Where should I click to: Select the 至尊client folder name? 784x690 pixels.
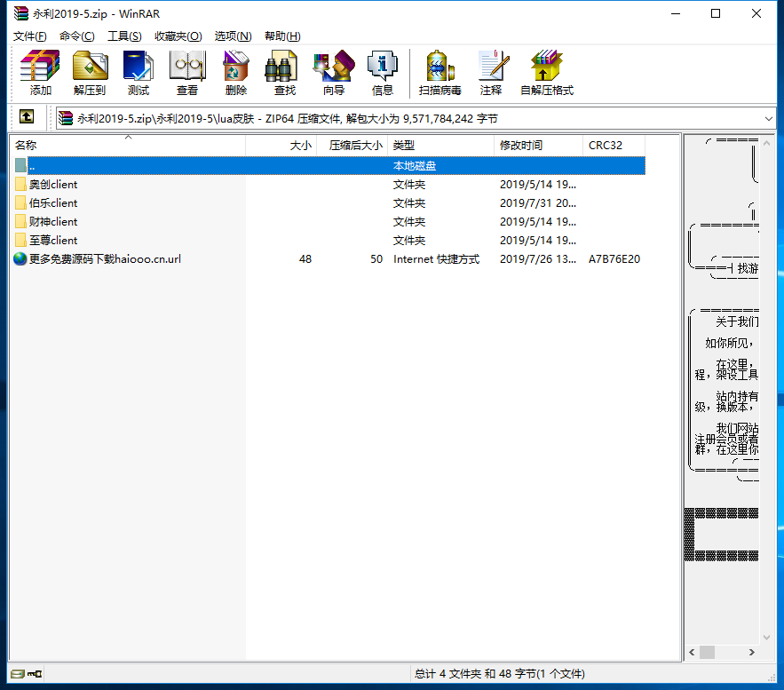coord(53,241)
